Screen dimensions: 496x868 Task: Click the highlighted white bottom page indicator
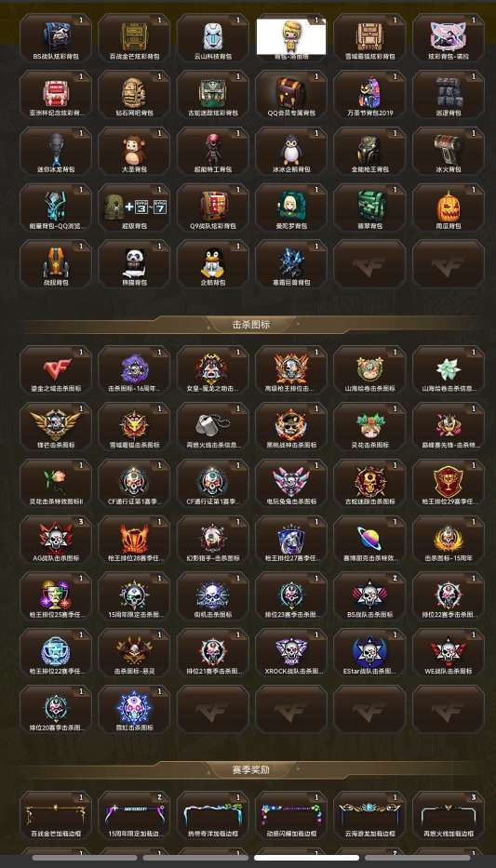point(306,858)
